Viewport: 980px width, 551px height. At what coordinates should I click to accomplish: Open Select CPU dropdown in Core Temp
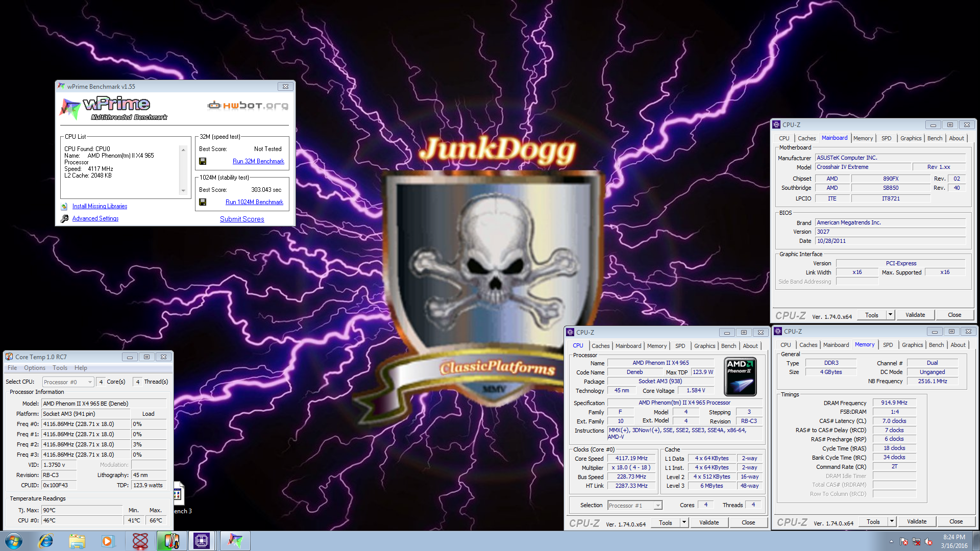pos(68,382)
